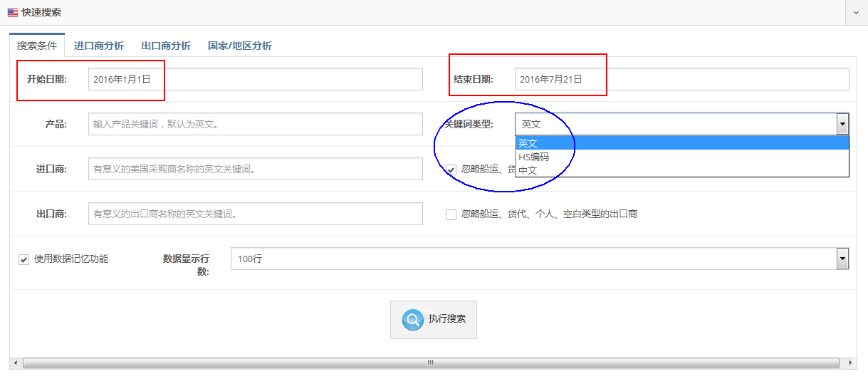Uncheck the importer 忽略船运 checkbox

(451, 170)
